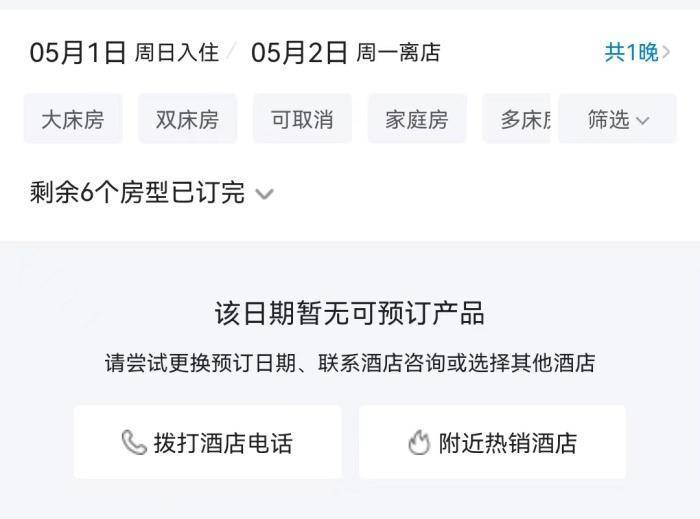700x519 pixels.
Task: Select the 家庭房 filter chip
Action: [x=417, y=120]
